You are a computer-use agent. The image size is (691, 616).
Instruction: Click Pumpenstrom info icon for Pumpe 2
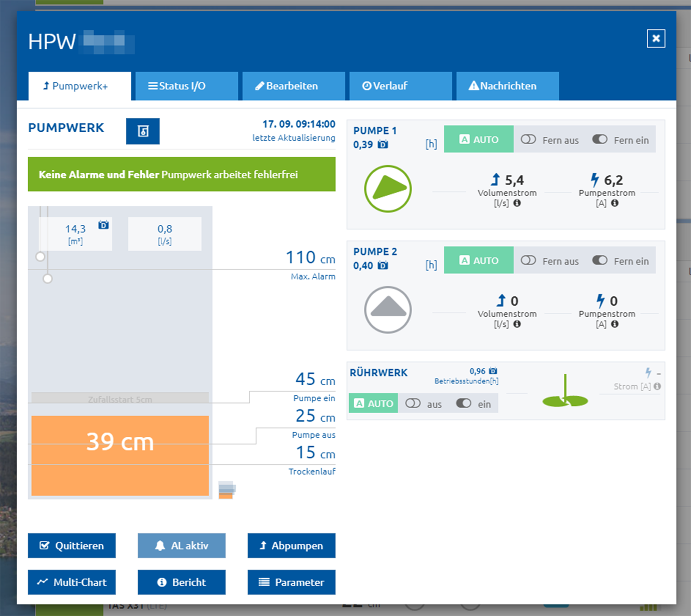click(x=615, y=324)
